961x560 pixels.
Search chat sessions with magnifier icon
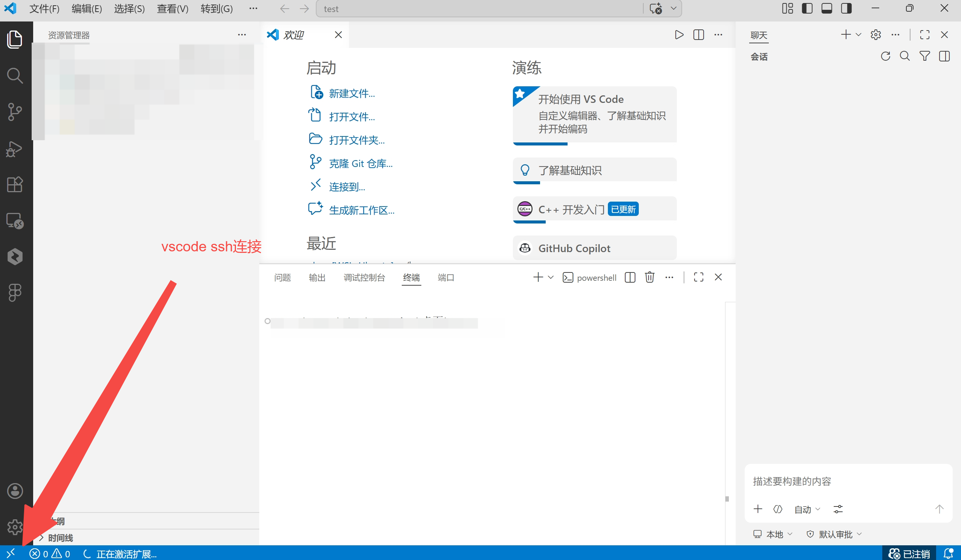(904, 57)
